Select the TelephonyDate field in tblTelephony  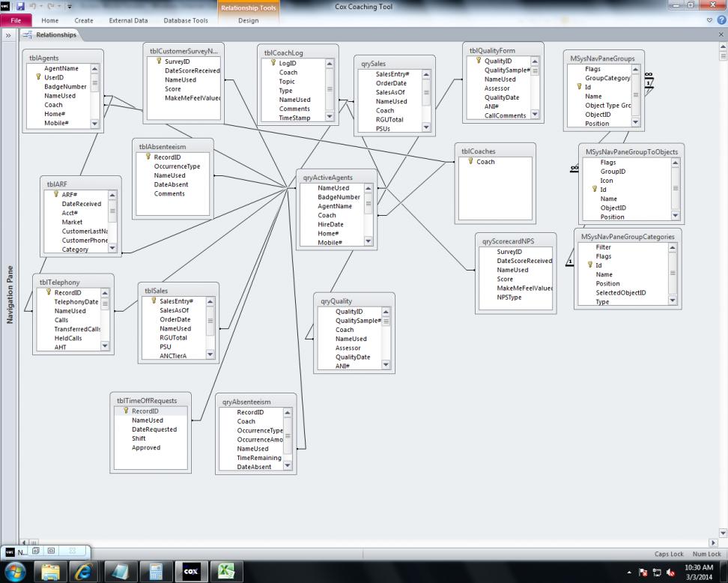[x=76, y=302]
